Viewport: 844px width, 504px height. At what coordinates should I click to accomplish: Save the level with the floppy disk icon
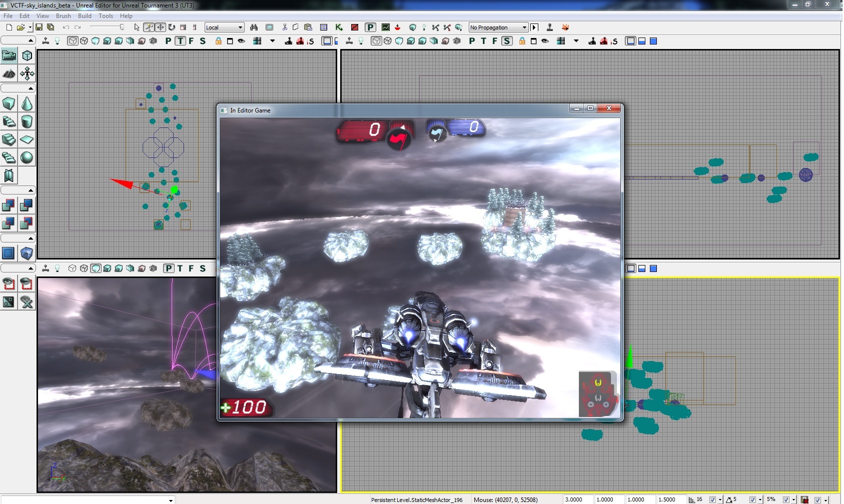pos(39,27)
